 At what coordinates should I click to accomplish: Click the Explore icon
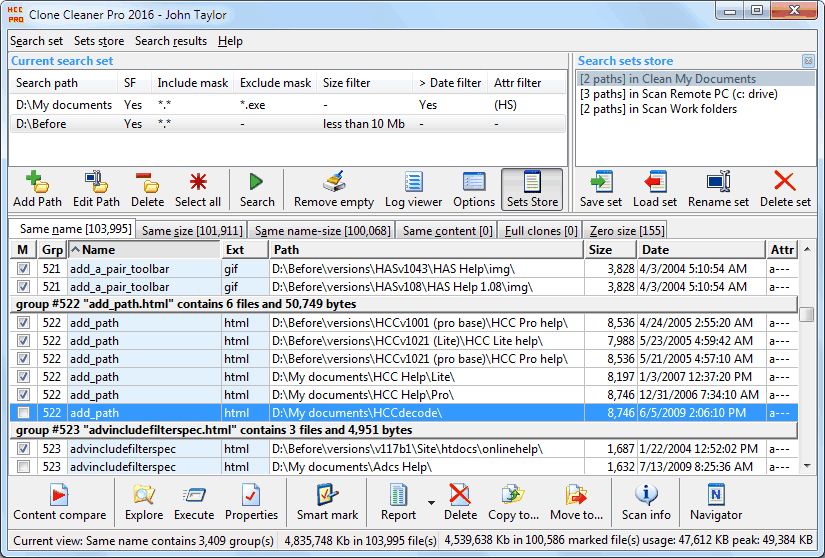[x=144, y=495]
